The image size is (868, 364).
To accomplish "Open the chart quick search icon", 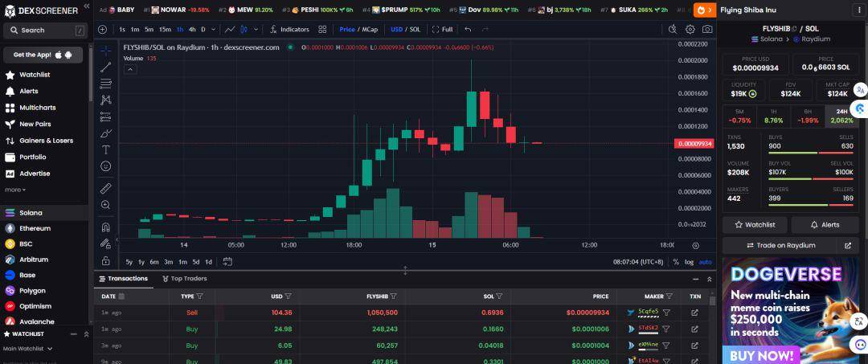I will point(673,29).
